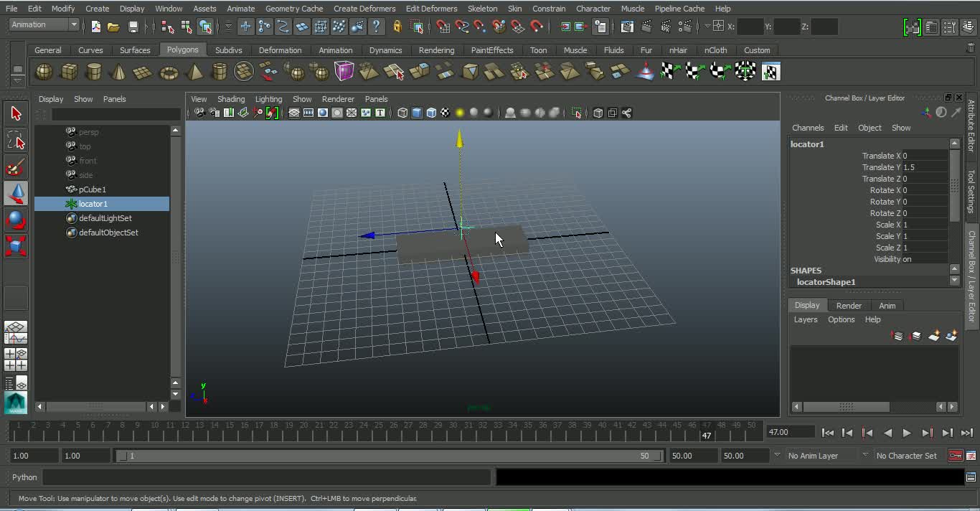Create a polygon pyramid from the shelf
The height and width of the screenshot is (511, 980).
pos(194,72)
